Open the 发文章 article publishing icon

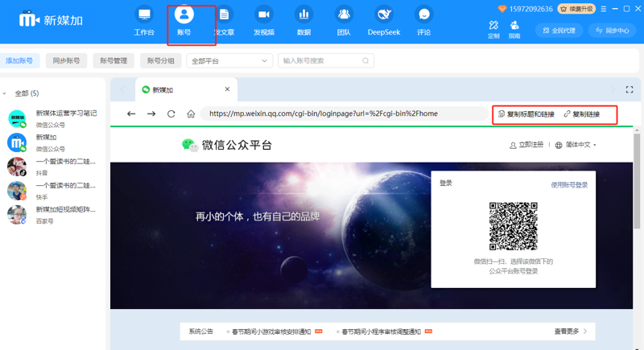(225, 14)
